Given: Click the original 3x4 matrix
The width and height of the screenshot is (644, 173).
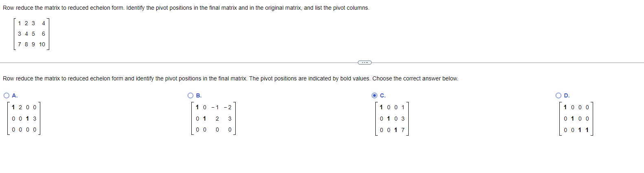Looking at the screenshot, I should pos(31,34).
